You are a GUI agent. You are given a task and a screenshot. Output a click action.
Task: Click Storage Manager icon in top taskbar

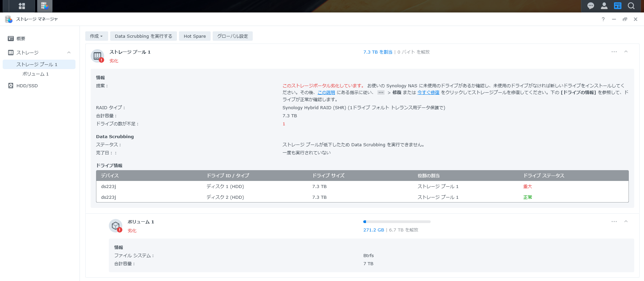point(44,6)
